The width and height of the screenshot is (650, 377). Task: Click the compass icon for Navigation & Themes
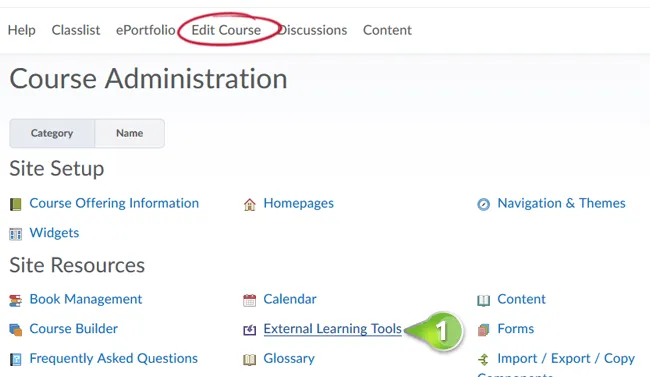pos(483,204)
